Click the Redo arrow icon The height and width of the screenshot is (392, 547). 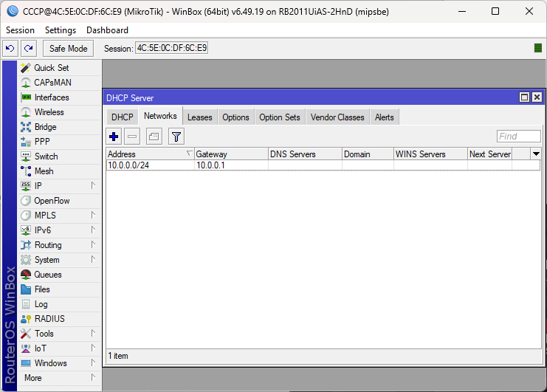29,48
